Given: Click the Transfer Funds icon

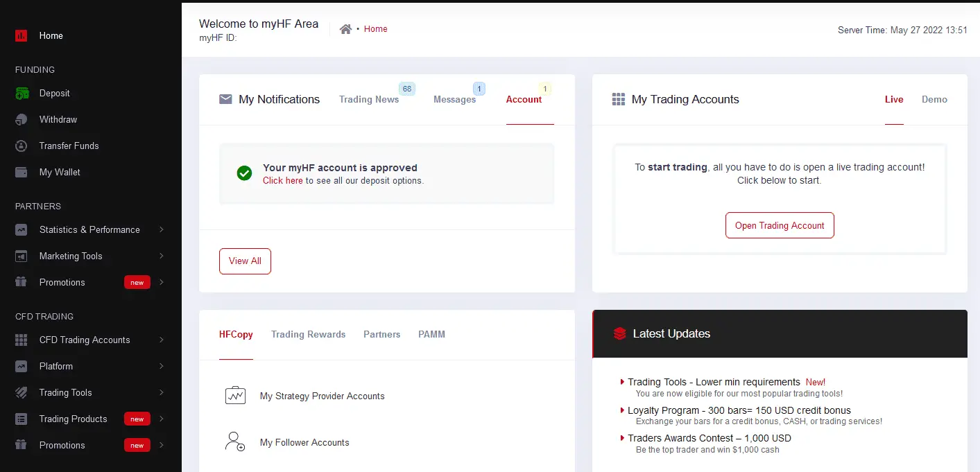Looking at the screenshot, I should point(22,146).
